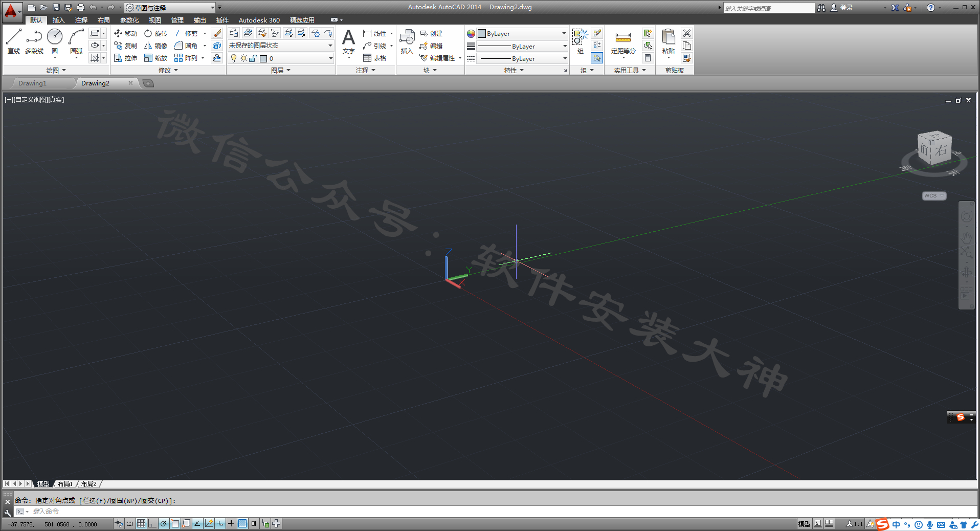
Task: Open the Layer Properties manager icon
Action: point(234,33)
